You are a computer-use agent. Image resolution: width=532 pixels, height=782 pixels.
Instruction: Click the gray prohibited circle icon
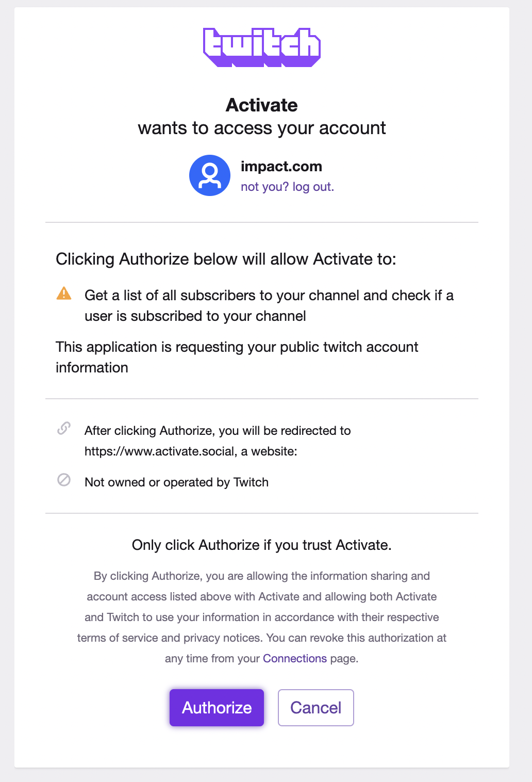coord(64,480)
